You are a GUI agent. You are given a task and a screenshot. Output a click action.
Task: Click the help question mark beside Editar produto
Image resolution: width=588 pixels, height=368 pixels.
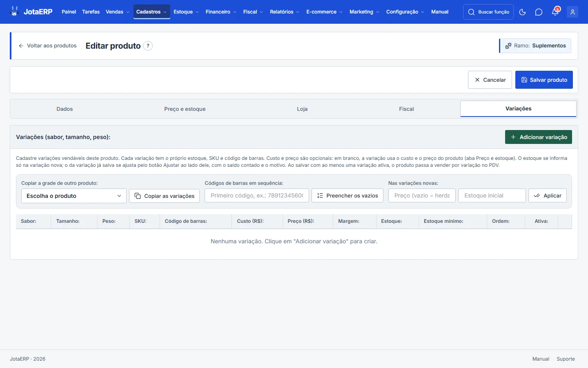pos(148,46)
